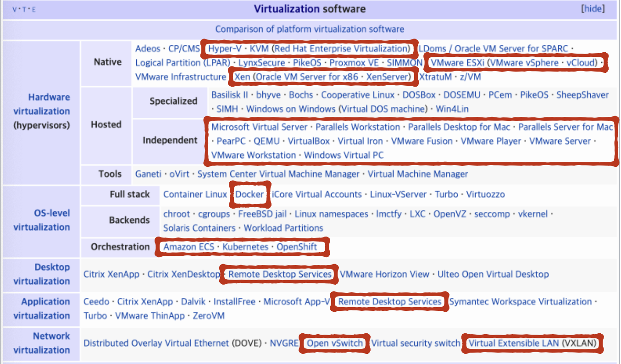Screen dimensions: 621x364
Task: Open the LynxSecure link
Action: click(x=261, y=63)
